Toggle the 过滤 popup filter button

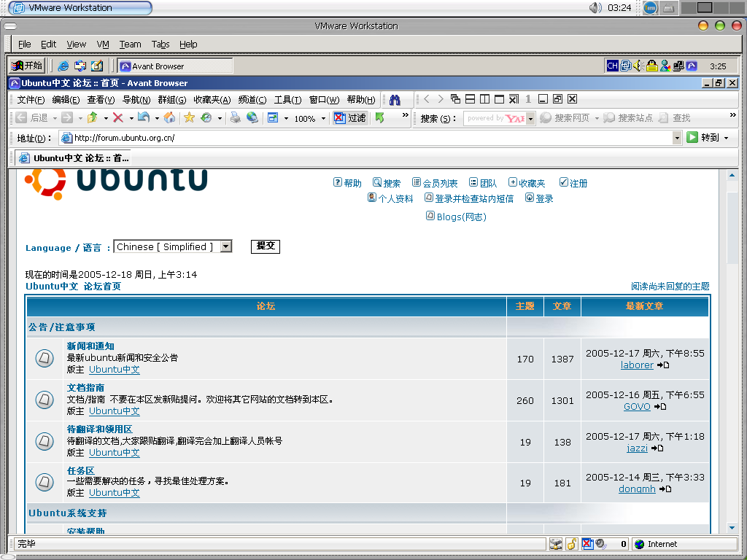tap(350, 117)
